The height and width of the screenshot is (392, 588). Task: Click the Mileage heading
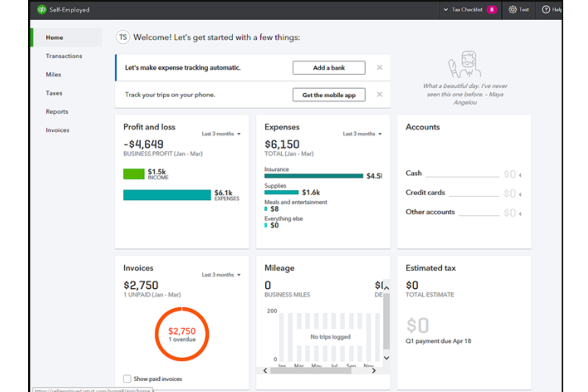(280, 268)
